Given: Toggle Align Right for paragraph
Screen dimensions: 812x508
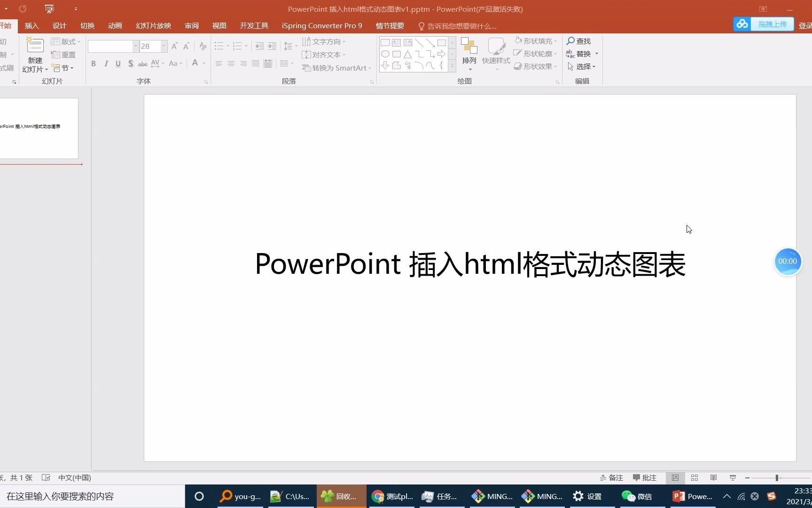Looking at the screenshot, I should click(243, 63).
